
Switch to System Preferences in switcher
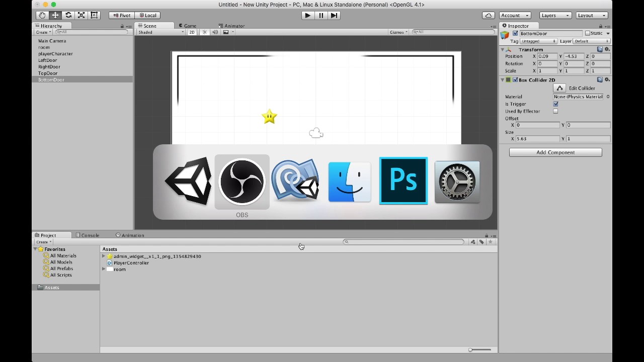(457, 182)
